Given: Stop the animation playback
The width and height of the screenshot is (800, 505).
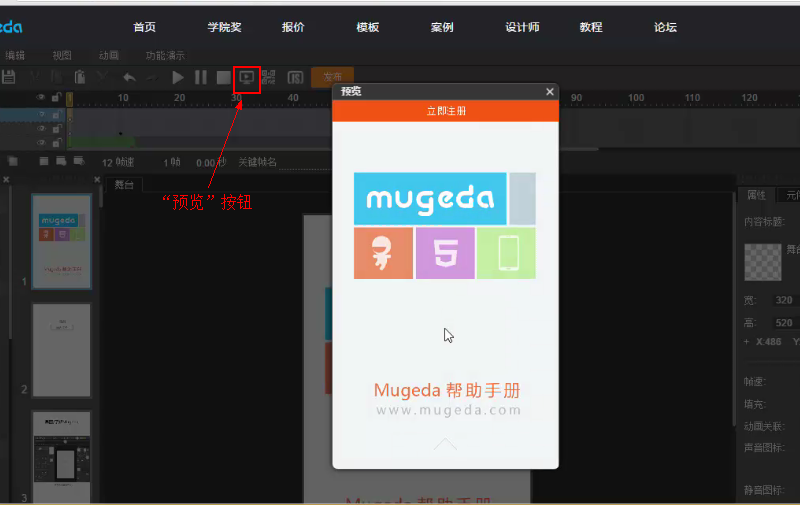Looking at the screenshot, I should point(223,78).
